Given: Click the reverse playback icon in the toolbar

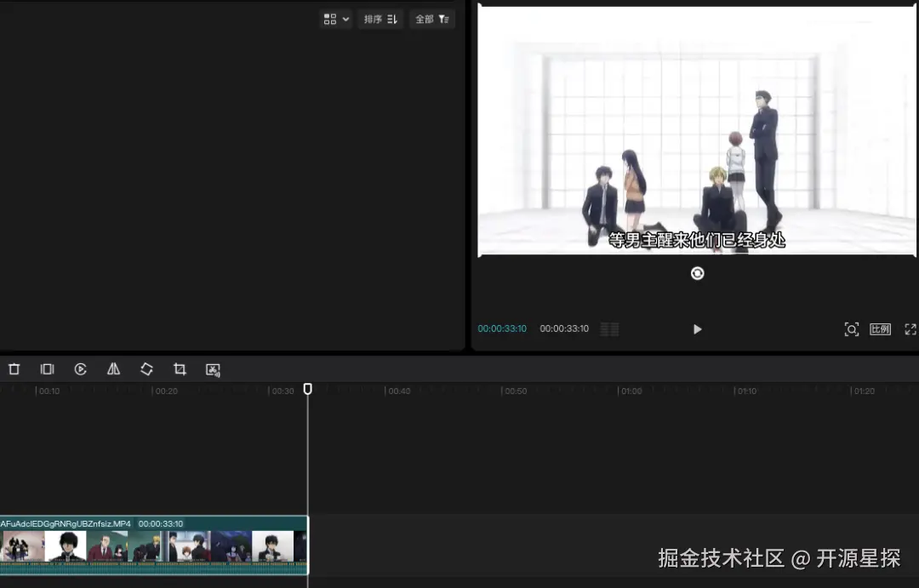Looking at the screenshot, I should (x=80, y=369).
